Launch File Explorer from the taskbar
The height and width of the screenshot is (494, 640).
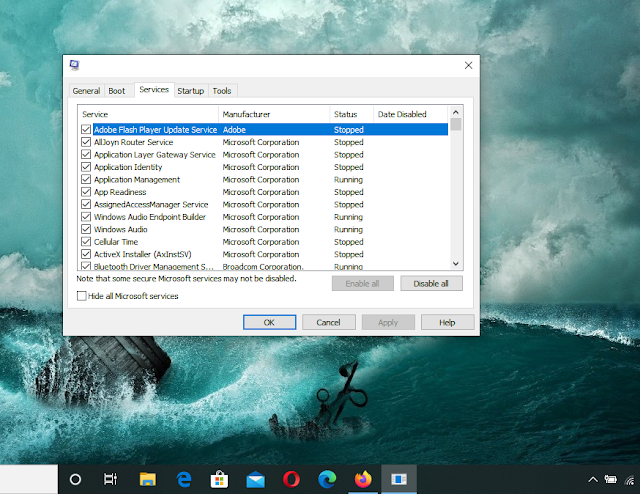[148, 479]
